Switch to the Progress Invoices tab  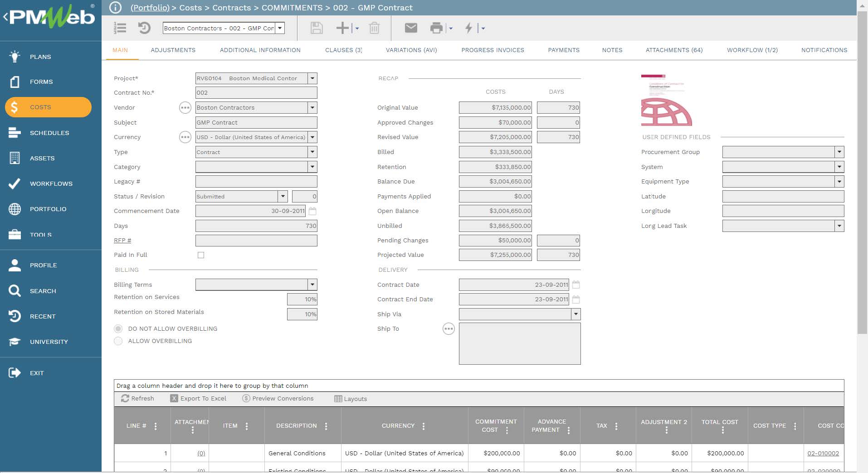(x=493, y=50)
